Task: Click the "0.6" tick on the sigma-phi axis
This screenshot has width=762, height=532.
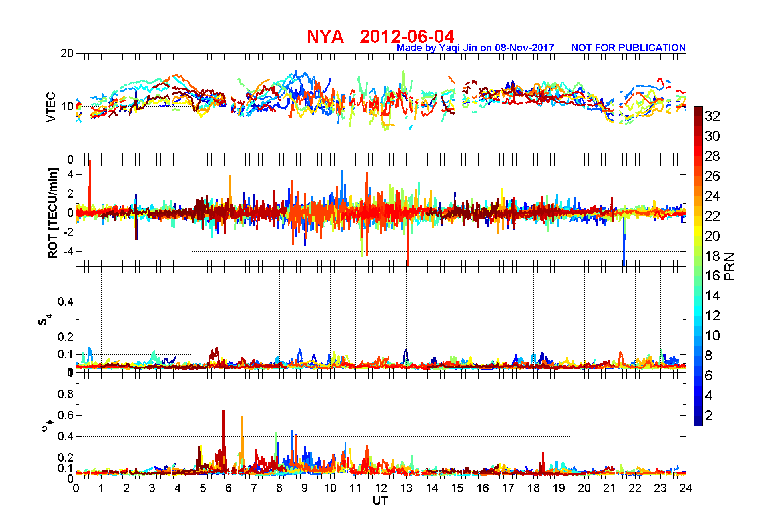Action: click(66, 415)
